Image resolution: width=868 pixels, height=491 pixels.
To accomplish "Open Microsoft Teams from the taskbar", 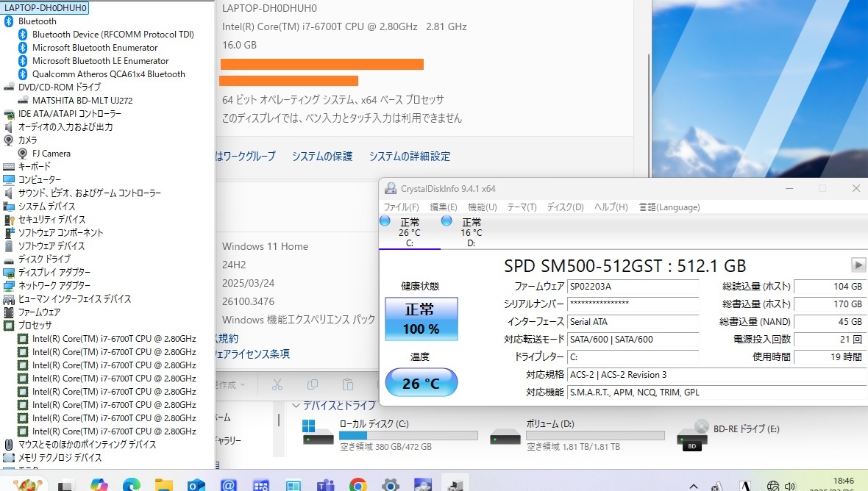I will click(x=327, y=486).
